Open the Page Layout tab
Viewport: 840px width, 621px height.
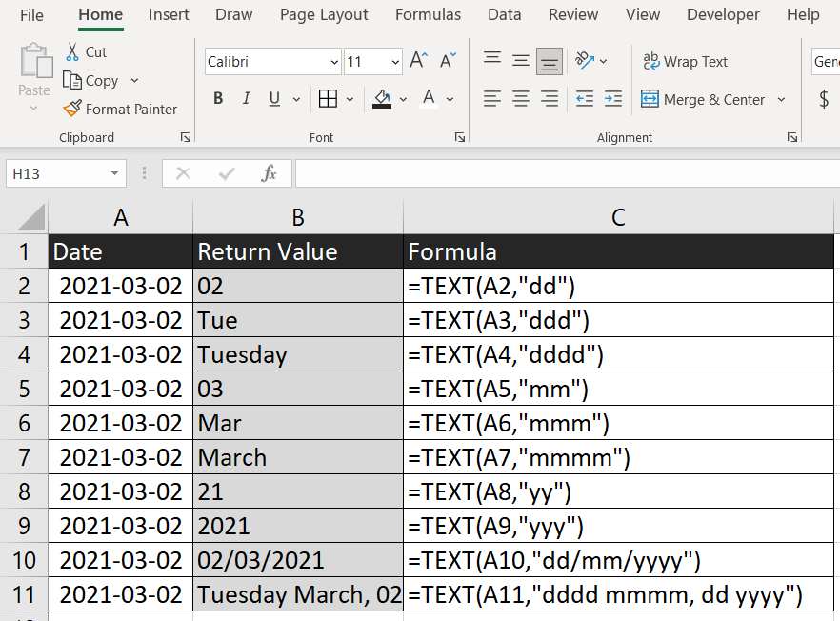[324, 14]
